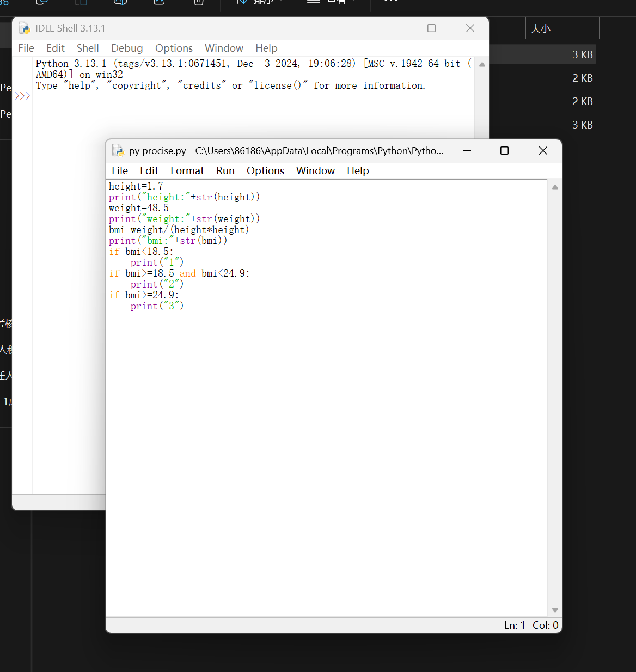Click the line weight=48.5 in editor

coord(139,208)
